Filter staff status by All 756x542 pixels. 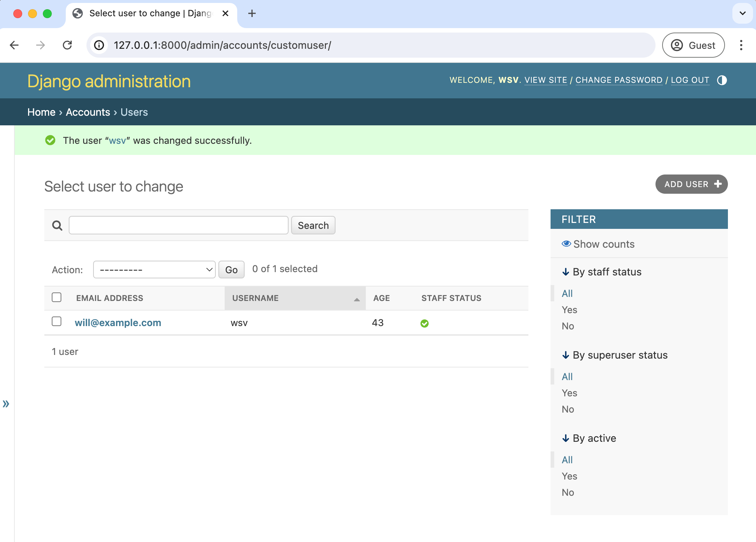(x=567, y=294)
